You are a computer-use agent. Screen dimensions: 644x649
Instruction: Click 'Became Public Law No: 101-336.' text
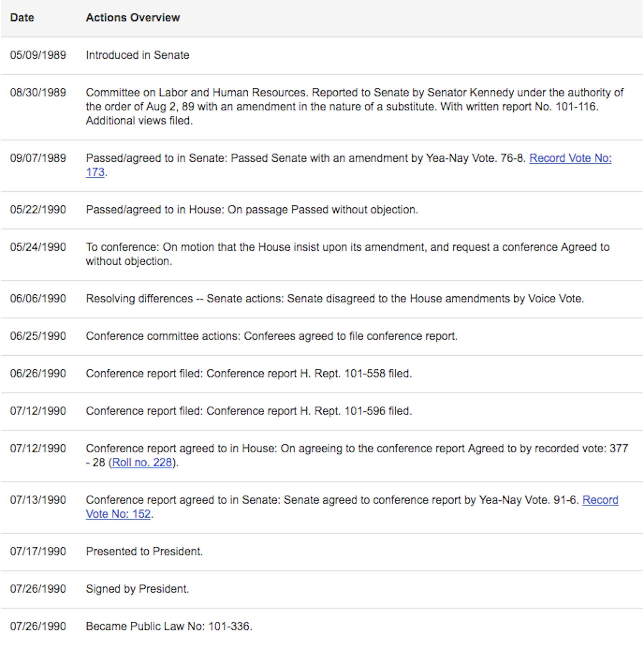coord(169,627)
